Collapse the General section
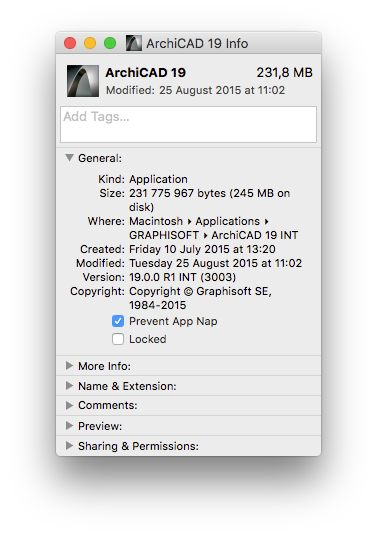The image size is (377, 536). point(69,158)
